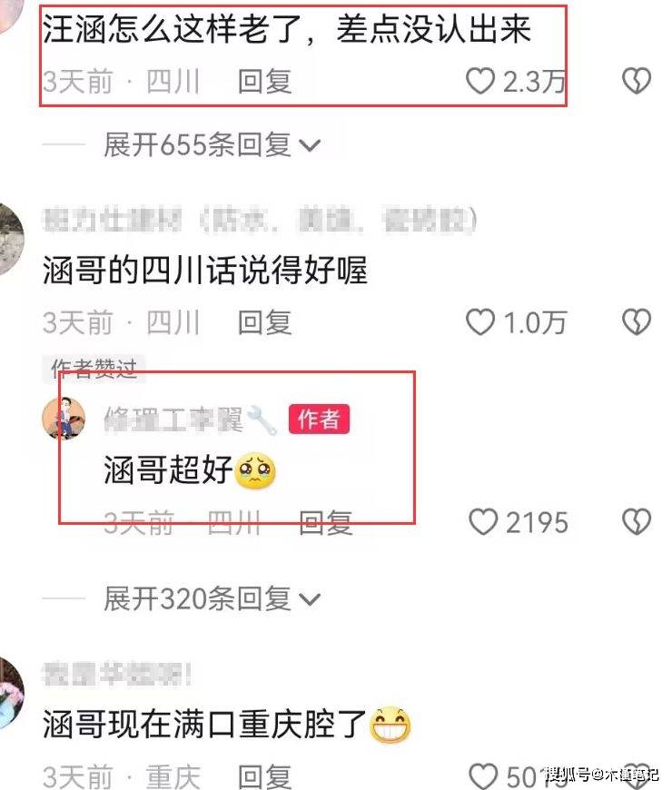This screenshot has height=790, width=672.
Task: Open avatar of the 重庆腔 commenter
Action: coord(10,693)
